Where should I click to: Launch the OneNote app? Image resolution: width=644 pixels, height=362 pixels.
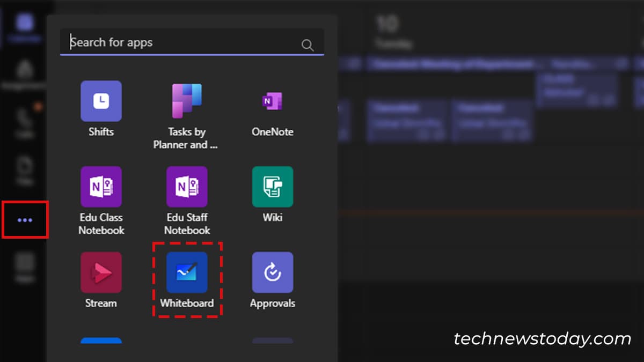pyautogui.click(x=273, y=101)
